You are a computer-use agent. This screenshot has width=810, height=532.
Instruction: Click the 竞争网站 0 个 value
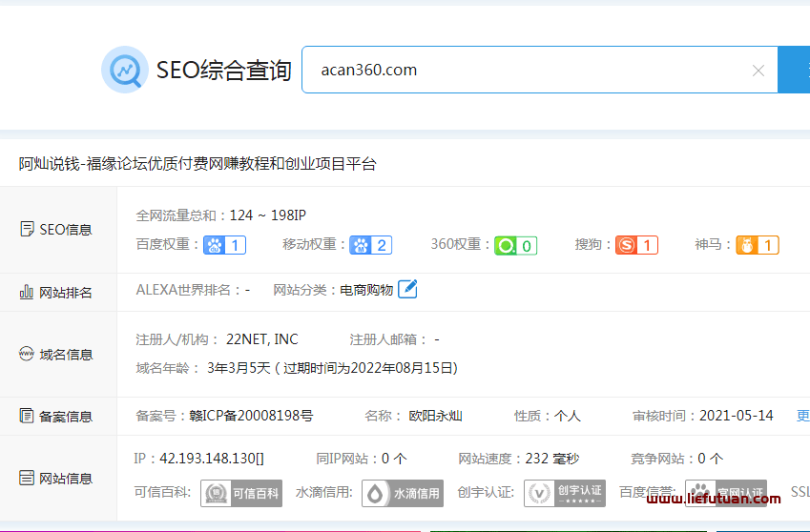tap(710, 459)
